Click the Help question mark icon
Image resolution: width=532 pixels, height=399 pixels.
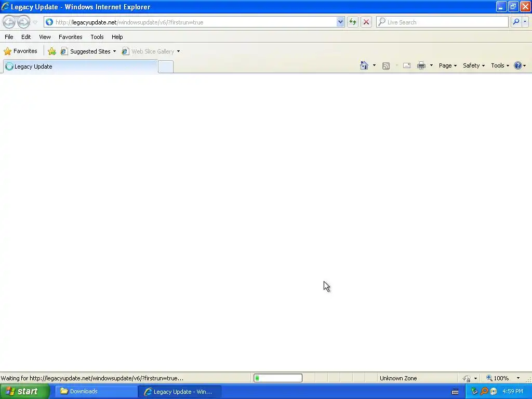[x=518, y=65]
